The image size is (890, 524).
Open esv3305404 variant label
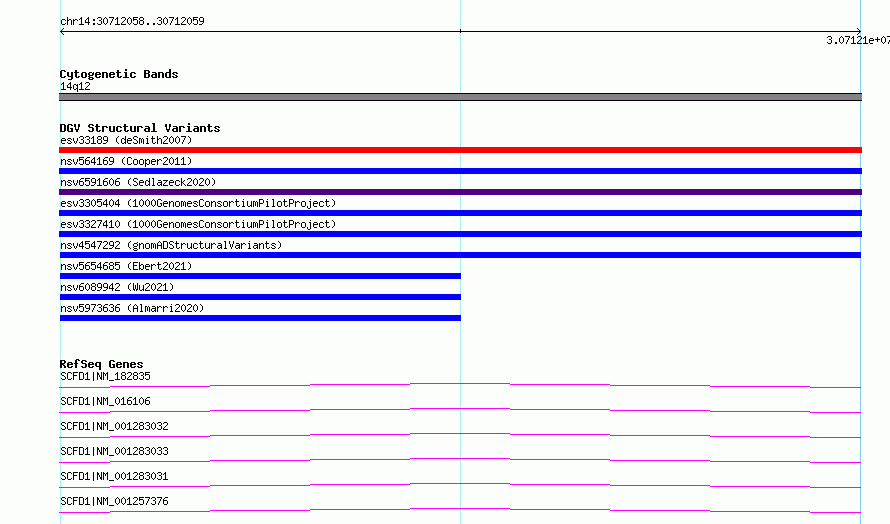tap(198, 203)
